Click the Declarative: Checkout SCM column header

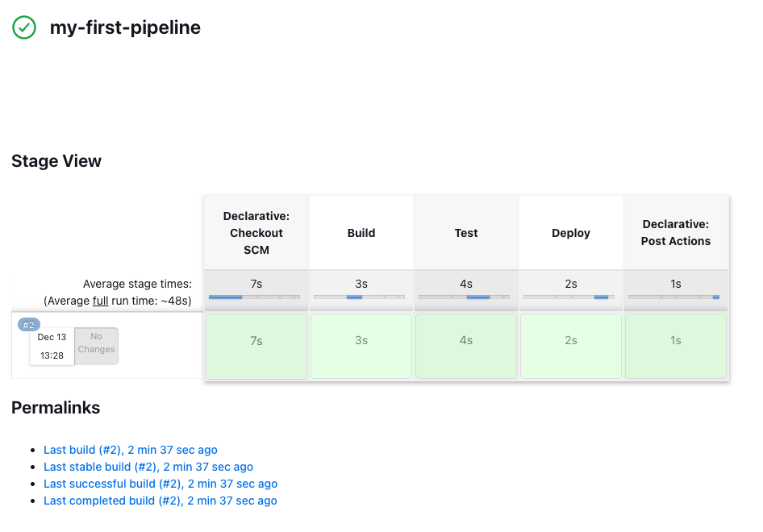(256, 233)
